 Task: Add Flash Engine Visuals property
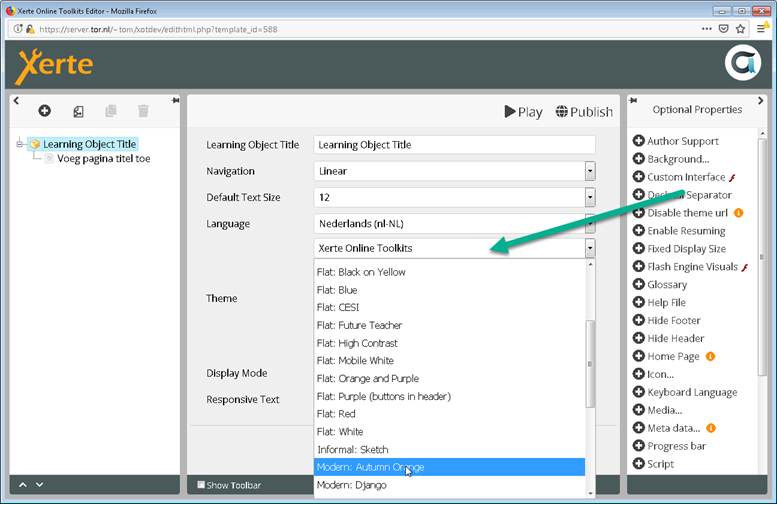coord(685,267)
